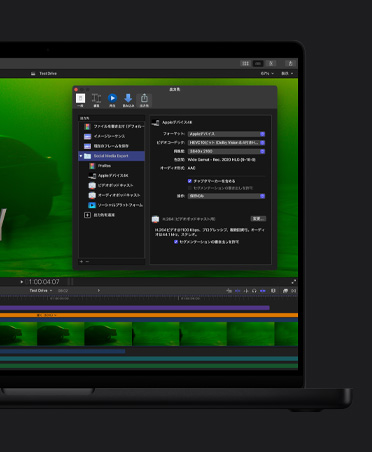Open the transitions browser icon in timeline
This screenshot has height=452, width=372.
(293, 291)
